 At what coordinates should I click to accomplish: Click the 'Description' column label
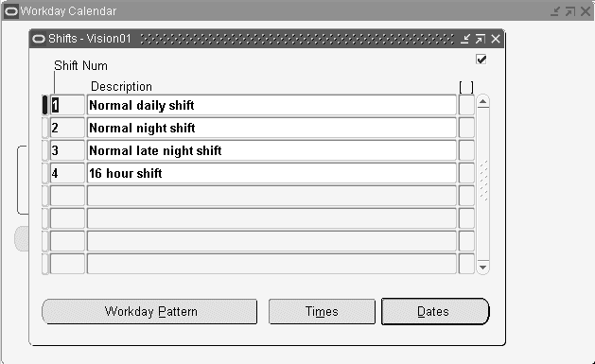(121, 86)
